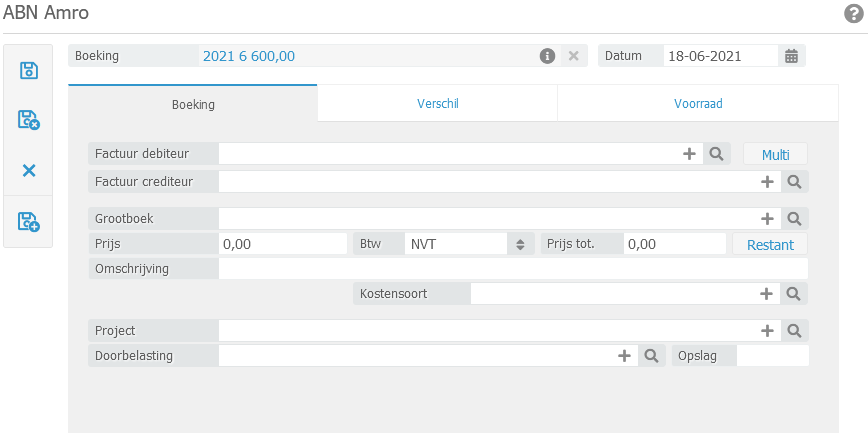The width and height of the screenshot is (868, 437).
Task: Search Project with magnifier icon
Action: click(x=793, y=331)
